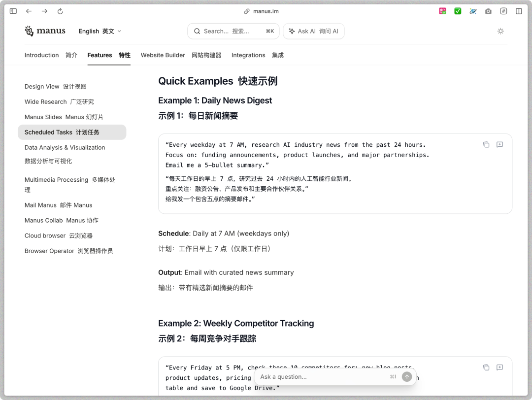Copy the Example 1 prompt code block
Screen dimensions: 532x400
click(x=486, y=144)
